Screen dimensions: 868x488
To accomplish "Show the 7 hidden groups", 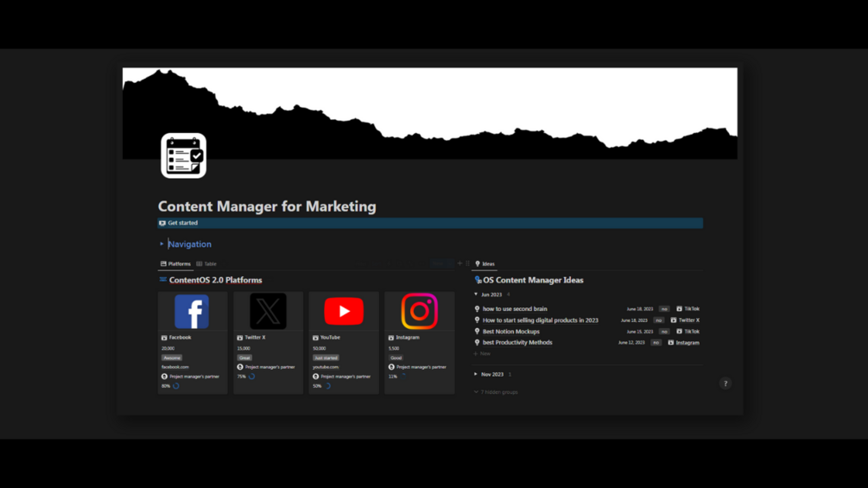I will click(x=496, y=392).
